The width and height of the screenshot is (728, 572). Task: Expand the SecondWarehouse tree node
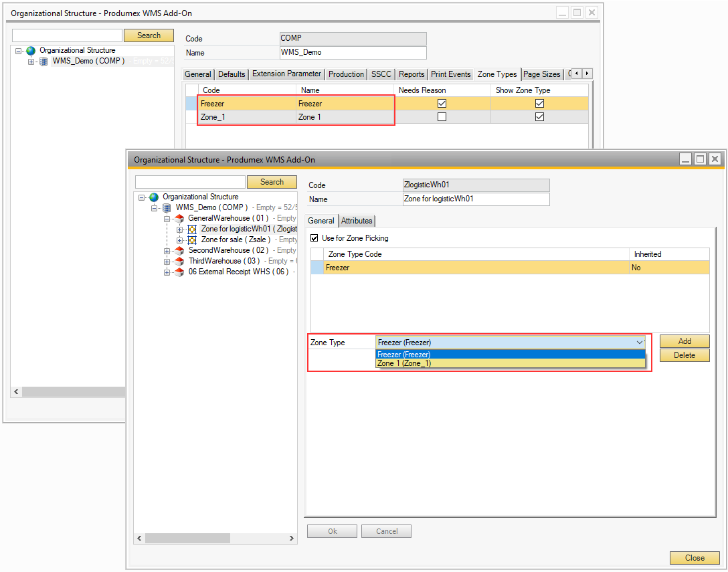click(167, 250)
